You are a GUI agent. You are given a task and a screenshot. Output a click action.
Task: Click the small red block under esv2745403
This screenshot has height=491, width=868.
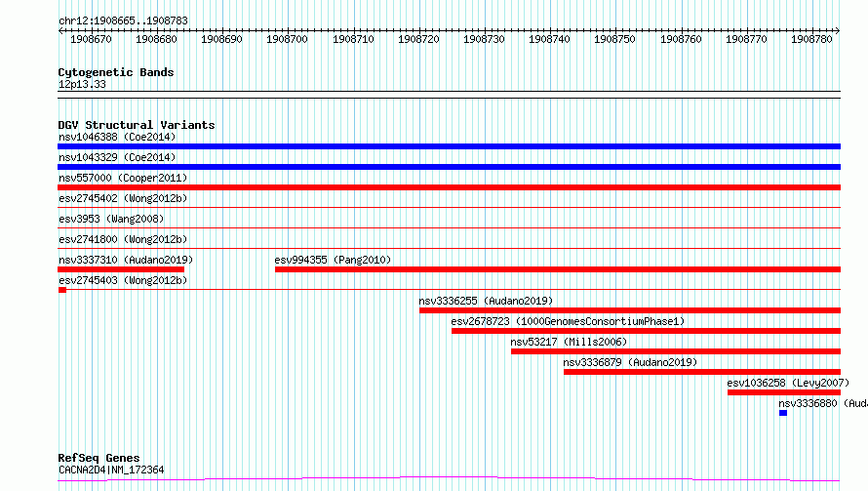click(62, 290)
